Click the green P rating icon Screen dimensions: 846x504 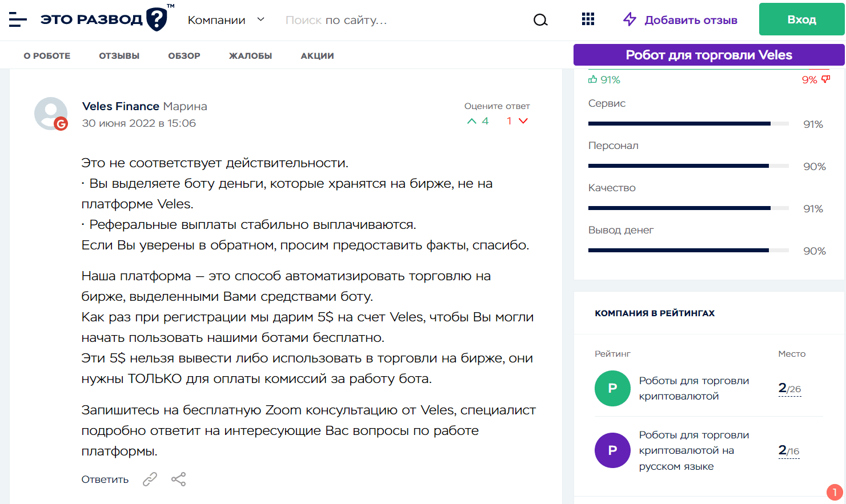612,389
